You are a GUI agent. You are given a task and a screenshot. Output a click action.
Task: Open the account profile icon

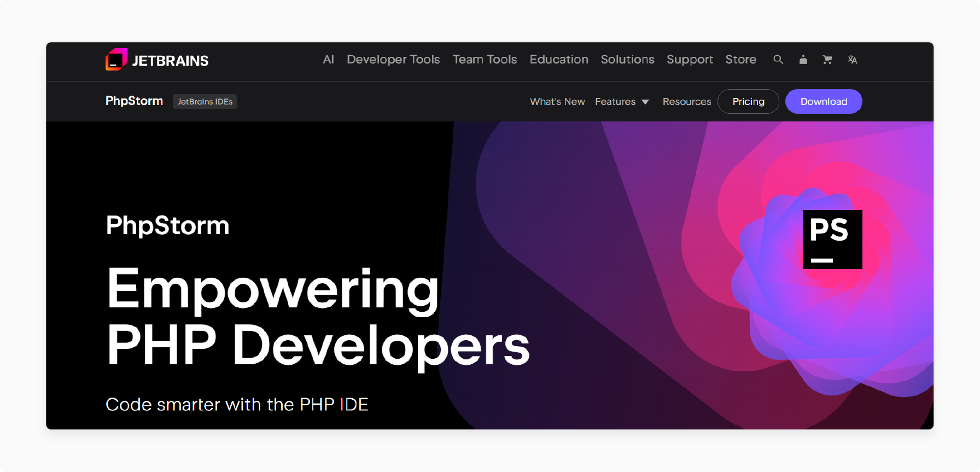pos(803,60)
